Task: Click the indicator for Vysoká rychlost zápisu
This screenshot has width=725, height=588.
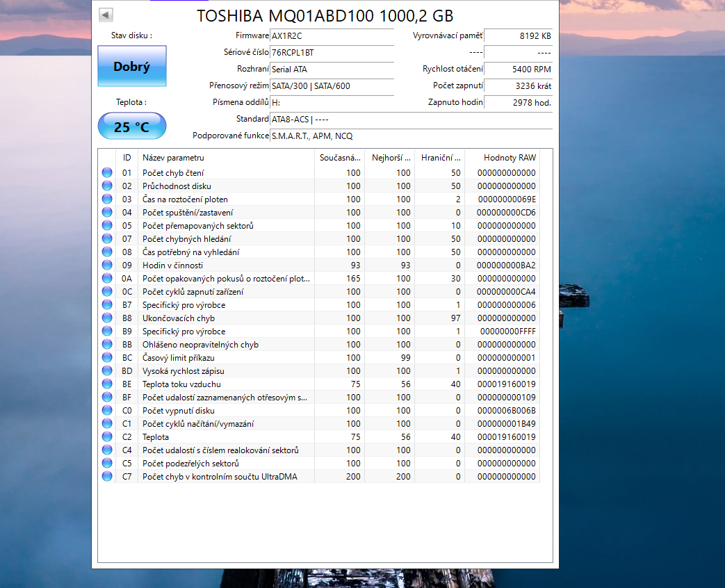Action: click(x=106, y=370)
